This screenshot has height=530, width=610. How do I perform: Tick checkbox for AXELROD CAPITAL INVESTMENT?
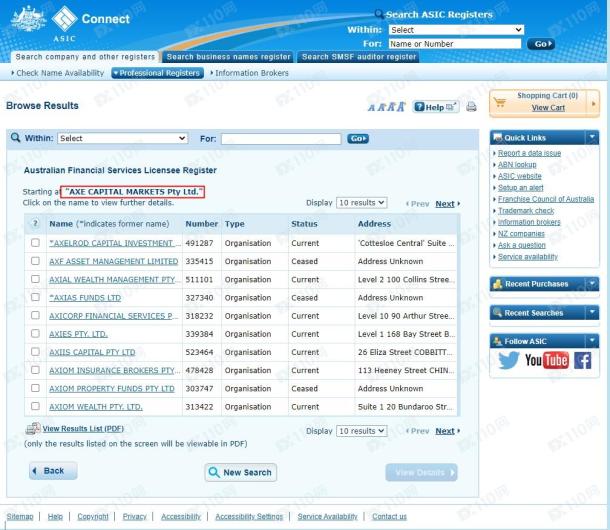(x=35, y=243)
